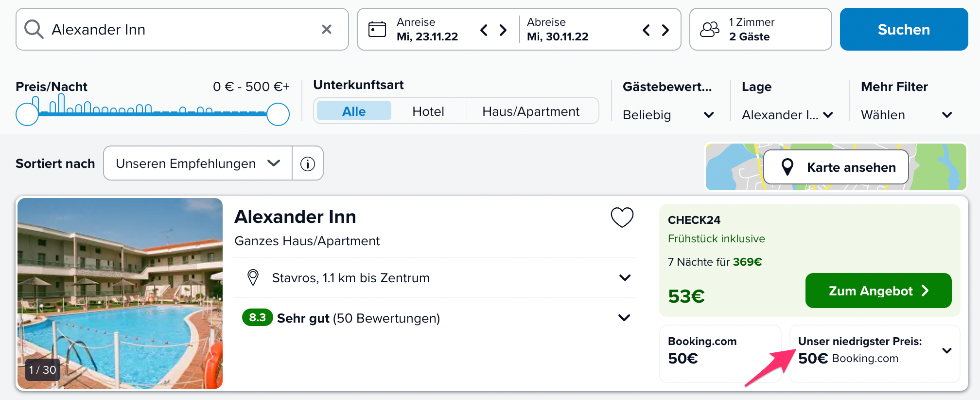
Task: Shift departure date one day later
Action: 665,30
